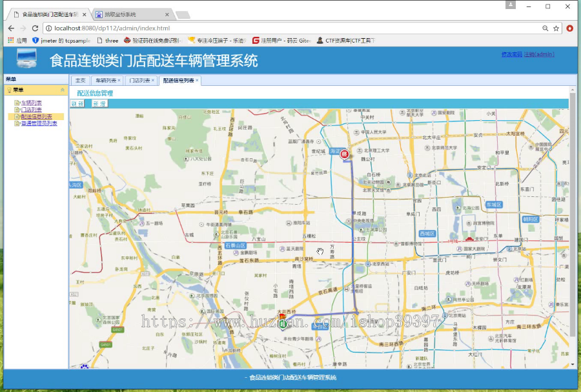Click the 东城区 district label on the map
This screenshot has width=581, height=392.
[494, 205]
